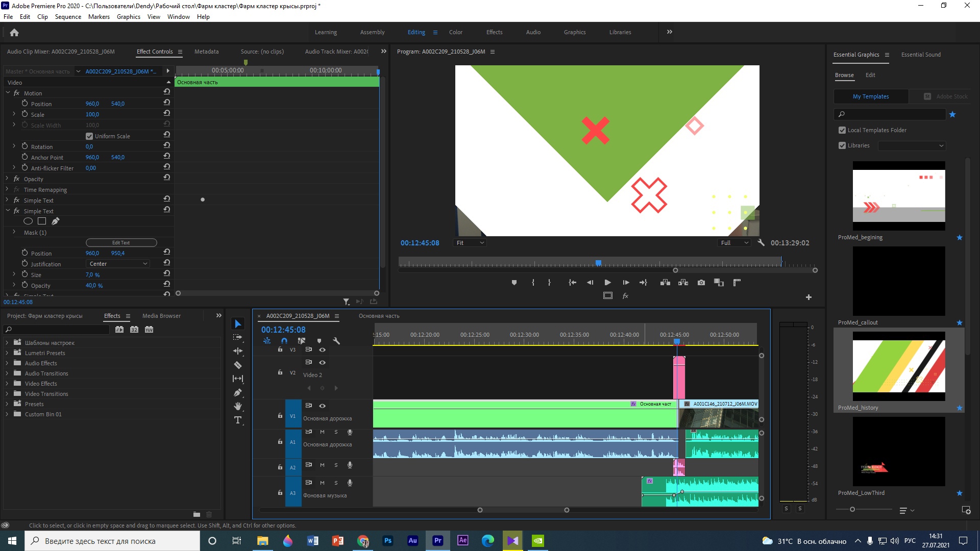
Task: Open the Markers menu
Action: [x=99, y=17]
